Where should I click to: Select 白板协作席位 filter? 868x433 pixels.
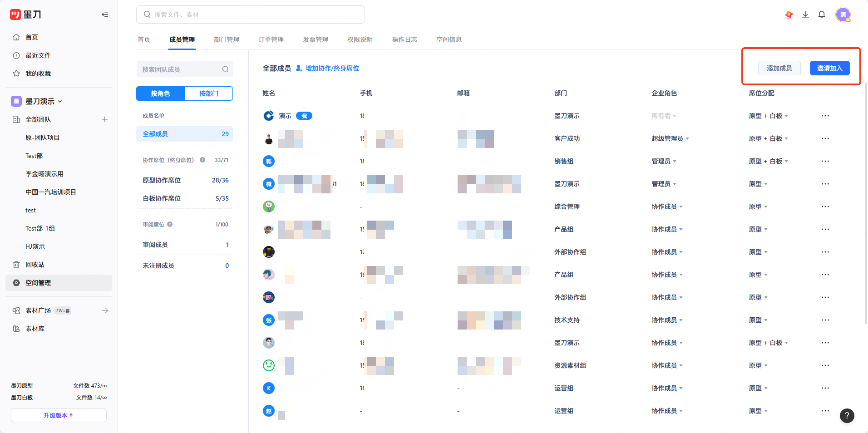pos(185,198)
